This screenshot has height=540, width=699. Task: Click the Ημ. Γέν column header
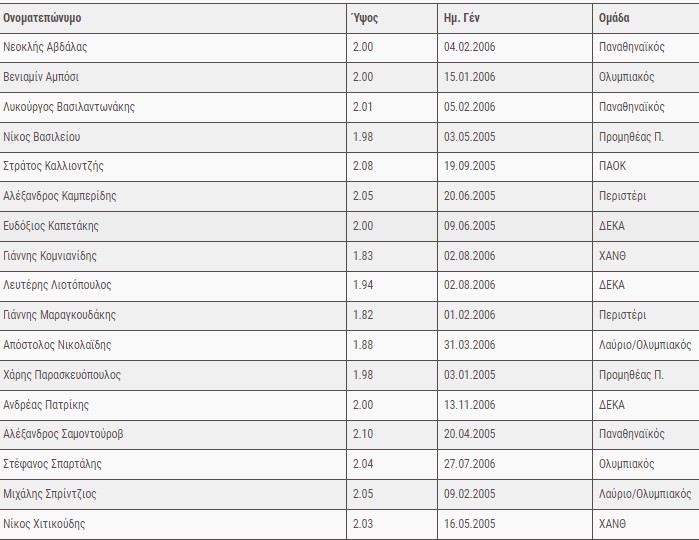pos(463,18)
